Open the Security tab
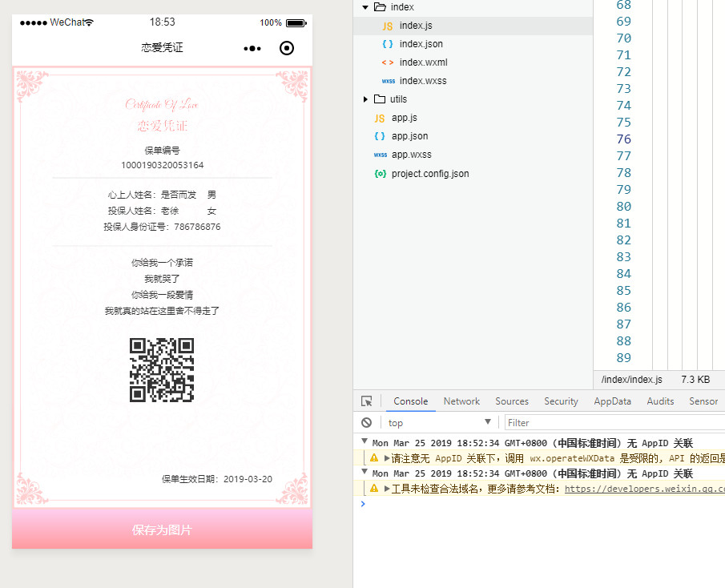Image resolution: width=725 pixels, height=588 pixels. [x=561, y=401]
